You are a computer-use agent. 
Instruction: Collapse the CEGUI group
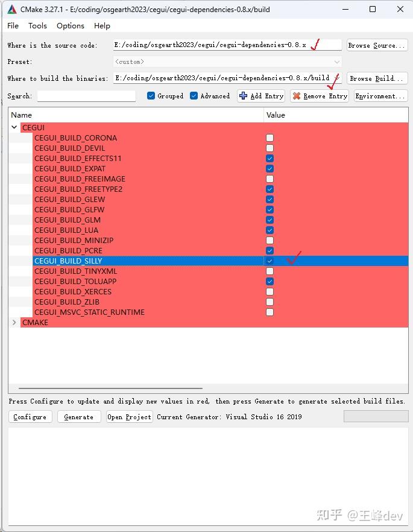14,127
